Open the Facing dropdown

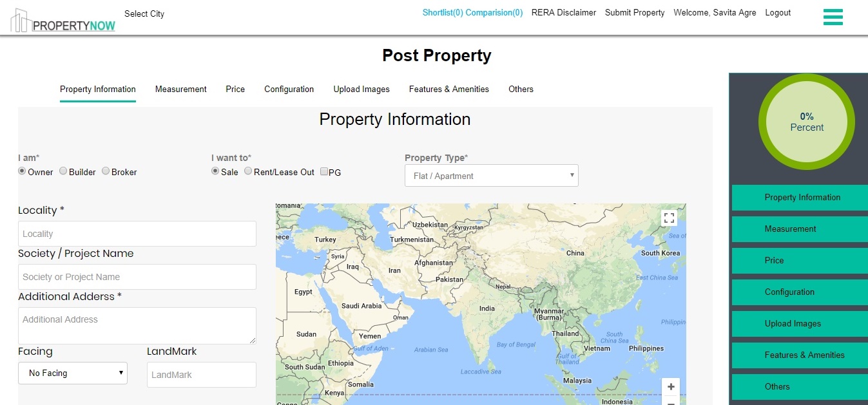[73, 373]
